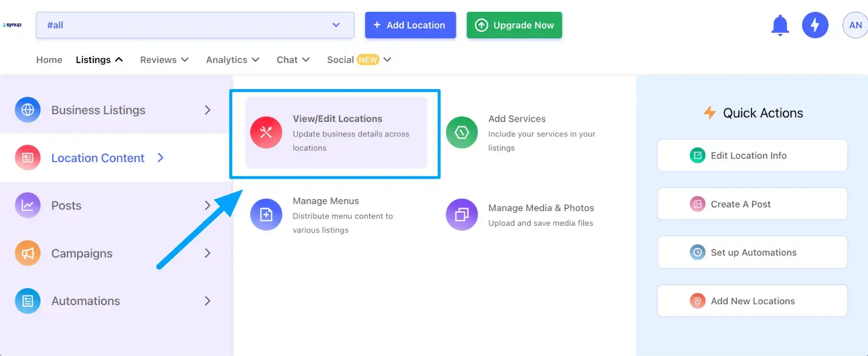Open Manage Media & Photos title
Image resolution: width=868 pixels, height=356 pixels.
click(x=541, y=208)
